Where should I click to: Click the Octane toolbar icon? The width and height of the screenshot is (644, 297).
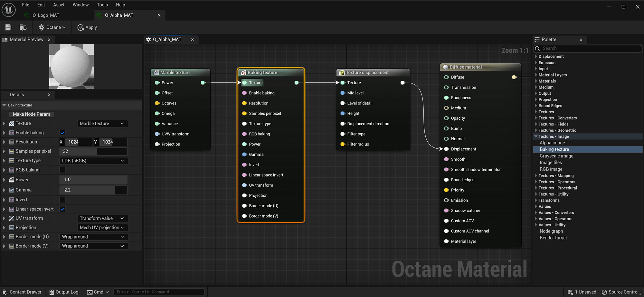(x=42, y=27)
